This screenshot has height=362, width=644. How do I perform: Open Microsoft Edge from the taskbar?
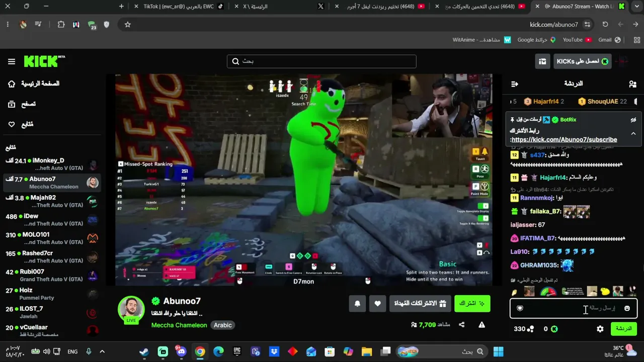(218, 351)
